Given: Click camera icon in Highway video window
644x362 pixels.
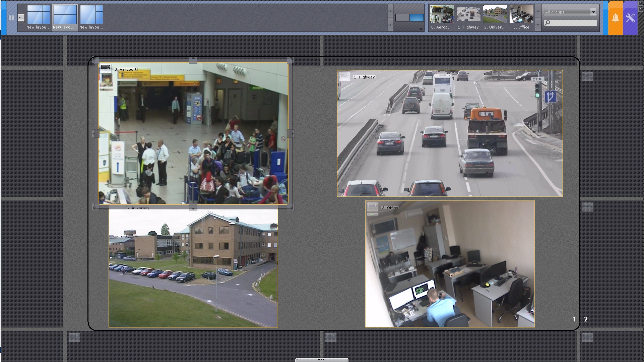Looking at the screenshot, I should 345,75.
